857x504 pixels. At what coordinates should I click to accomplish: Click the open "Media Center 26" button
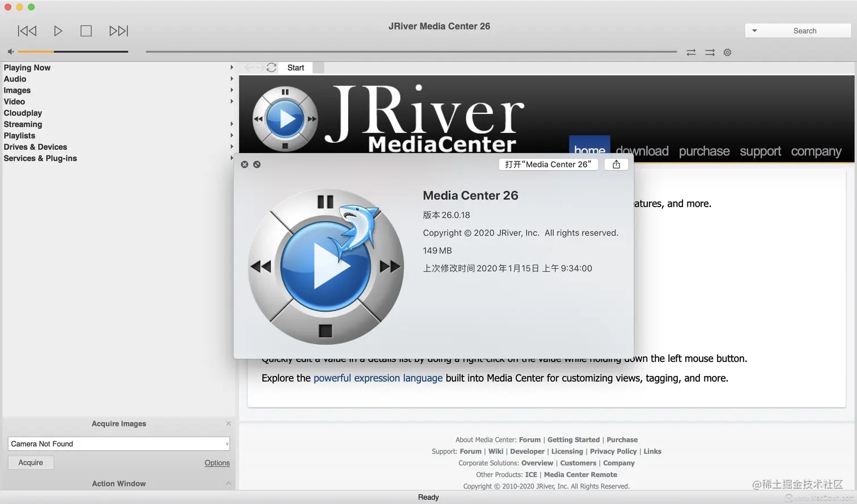(548, 164)
